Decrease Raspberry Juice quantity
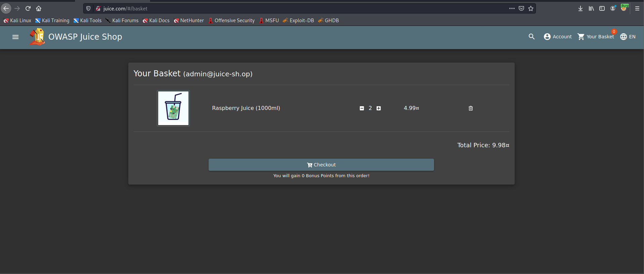The width and height of the screenshot is (644, 274). [362, 108]
